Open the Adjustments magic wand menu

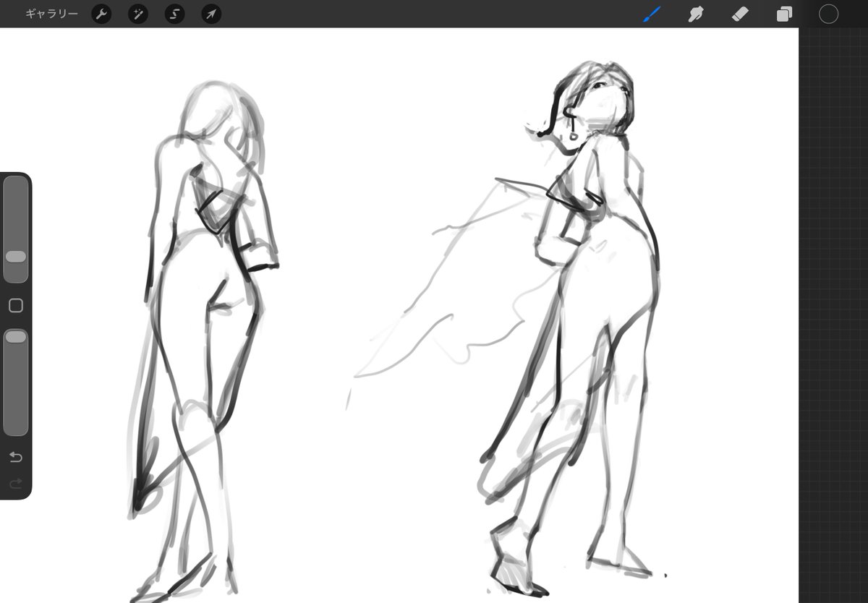[138, 14]
